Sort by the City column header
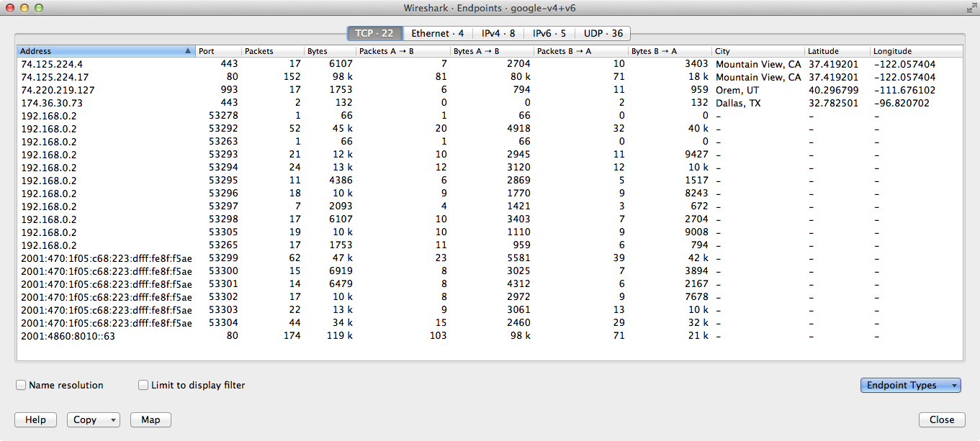This screenshot has width=980, height=441. pyautogui.click(x=758, y=51)
